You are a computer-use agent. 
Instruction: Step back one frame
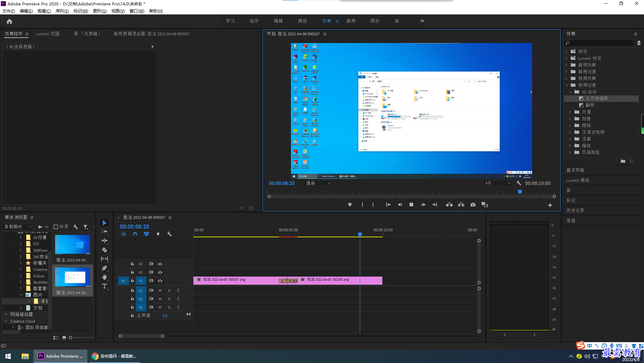(400, 205)
